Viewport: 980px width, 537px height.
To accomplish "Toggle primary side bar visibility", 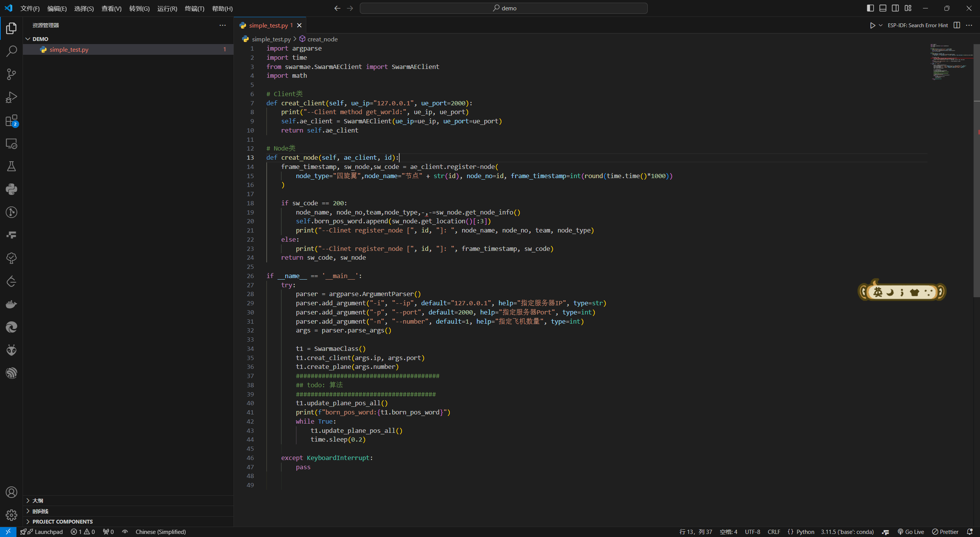I will pos(870,8).
